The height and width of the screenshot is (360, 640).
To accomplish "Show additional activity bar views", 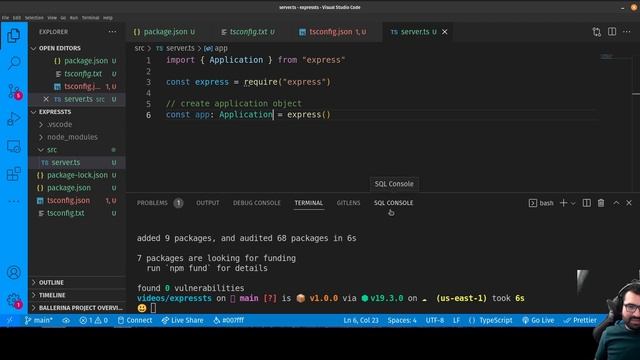I will [13, 201].
